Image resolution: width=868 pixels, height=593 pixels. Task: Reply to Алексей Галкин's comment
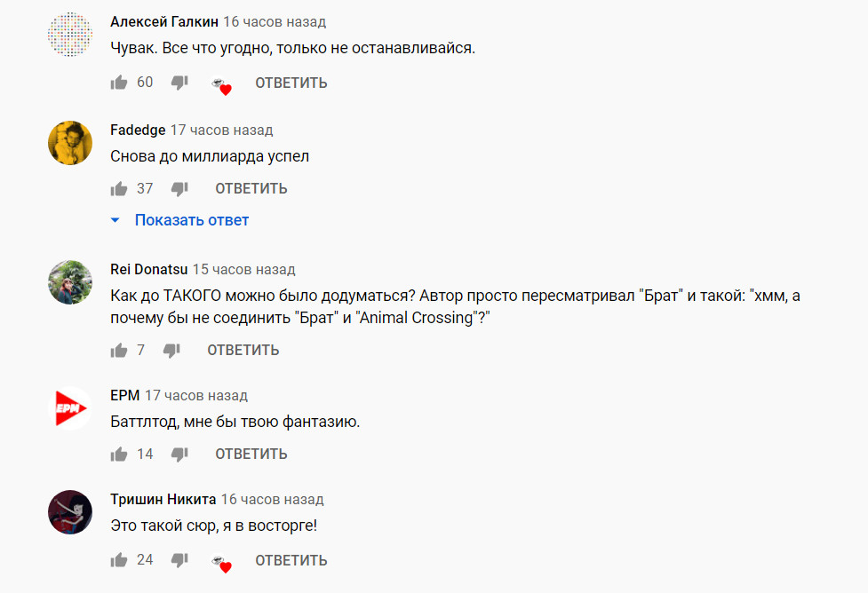click(x=291, y=83)
